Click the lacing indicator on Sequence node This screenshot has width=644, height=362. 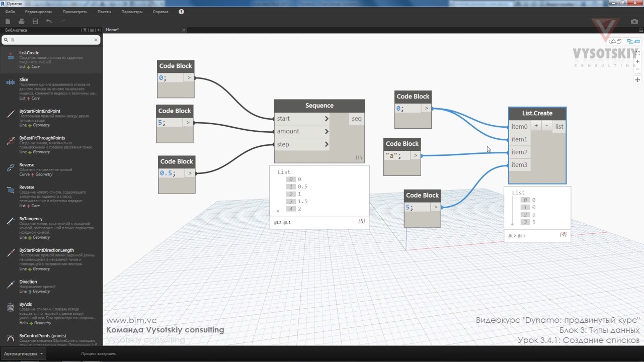pos(358,158)
